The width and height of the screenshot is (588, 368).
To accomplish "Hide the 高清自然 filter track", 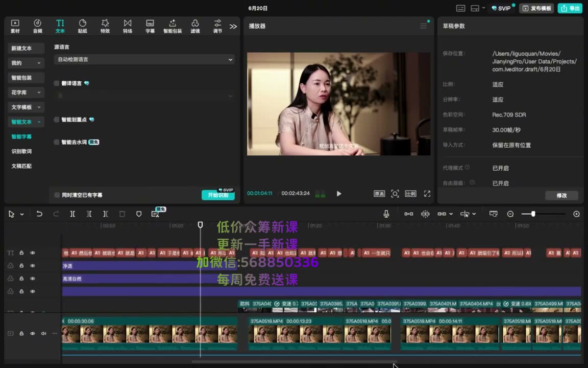I will (x=33, y=279).
